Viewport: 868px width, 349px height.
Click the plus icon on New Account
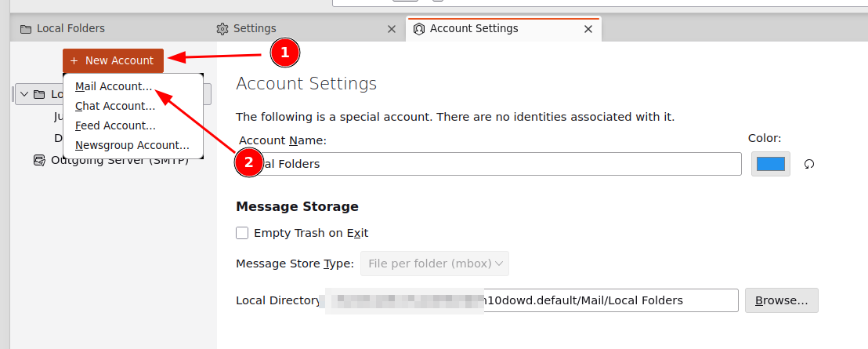[74, 60]
